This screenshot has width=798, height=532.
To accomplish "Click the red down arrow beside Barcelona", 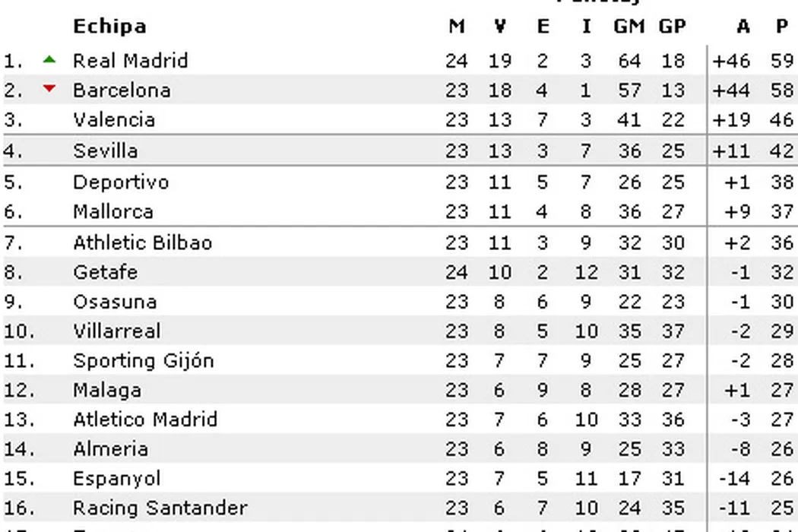I will click(49, 89).
